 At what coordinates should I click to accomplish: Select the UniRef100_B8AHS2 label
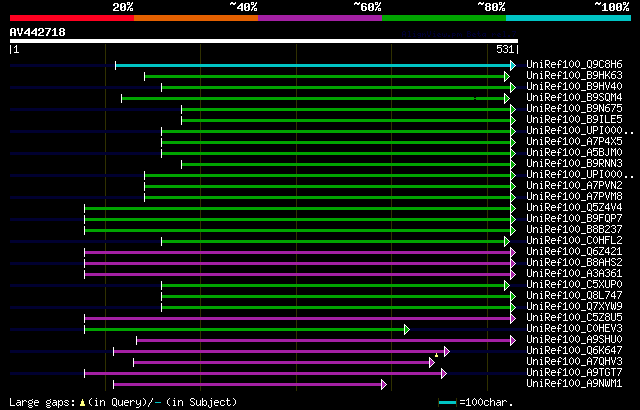[574, 263]
